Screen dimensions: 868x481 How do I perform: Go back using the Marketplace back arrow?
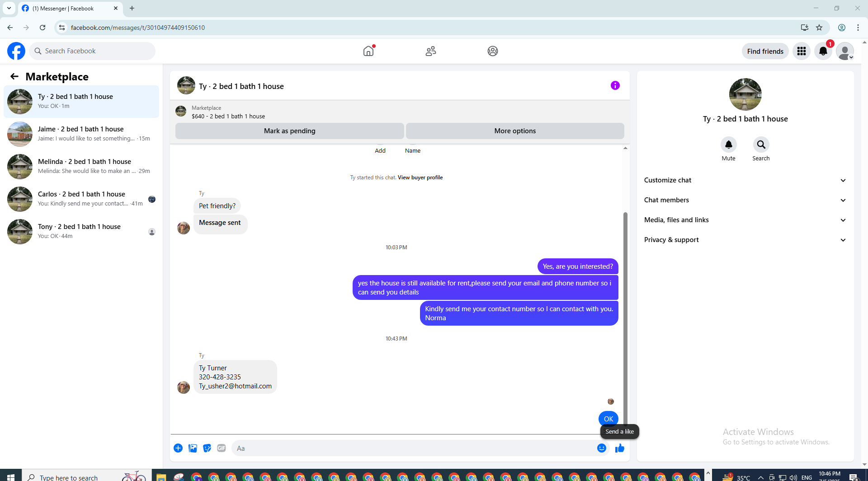tap(14, 76)
